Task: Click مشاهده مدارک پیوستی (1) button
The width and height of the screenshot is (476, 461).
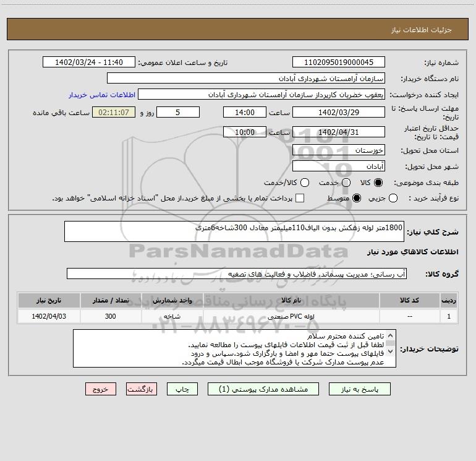Action: [x=263, y=389]
